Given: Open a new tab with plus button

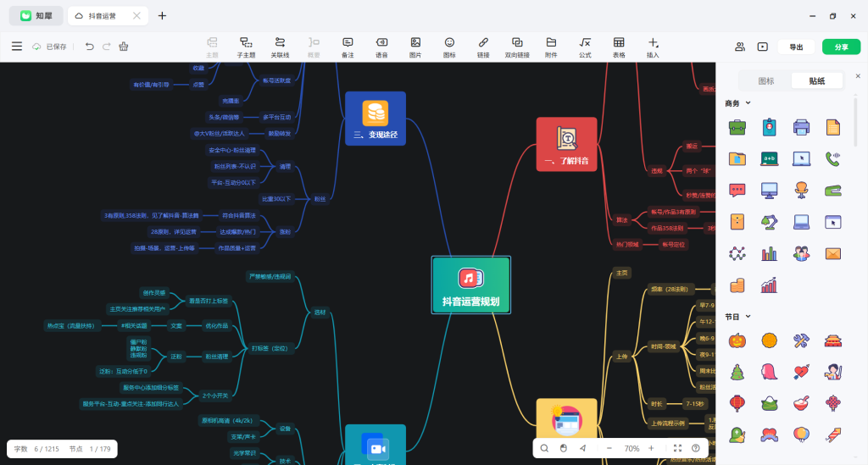Looking at the screenshot, I should pos(162,16).
